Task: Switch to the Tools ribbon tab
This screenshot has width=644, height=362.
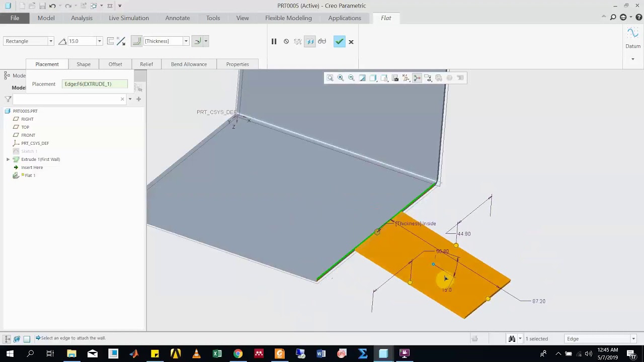Action: (x=213, y=18)
